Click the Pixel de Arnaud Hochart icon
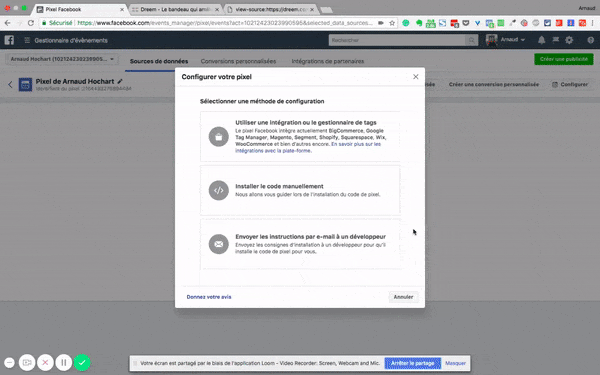Viewport: 600px width, 375px height. click(x=25, y=85)
